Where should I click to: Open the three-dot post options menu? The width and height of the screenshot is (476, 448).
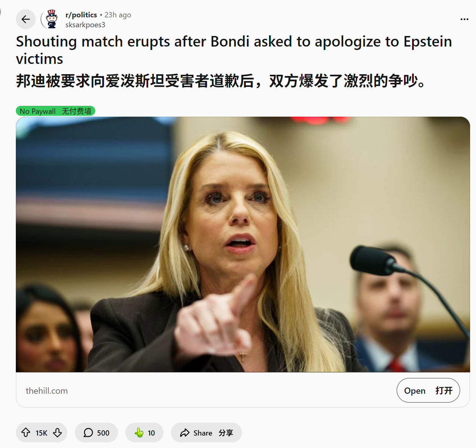(464, 19)
